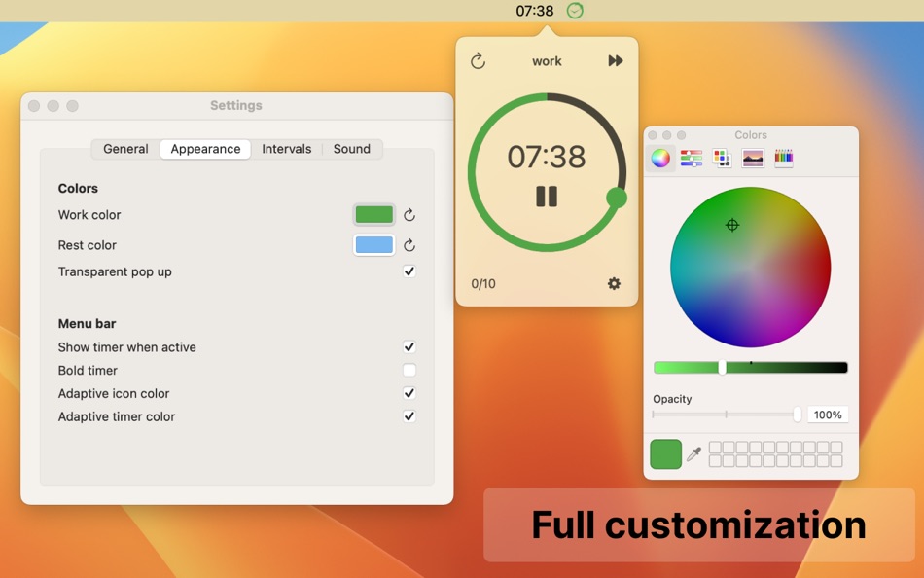This screenshot has width=924, height=578.
Task: Switch to pencils color picker mode
Action: coord(783,158)
